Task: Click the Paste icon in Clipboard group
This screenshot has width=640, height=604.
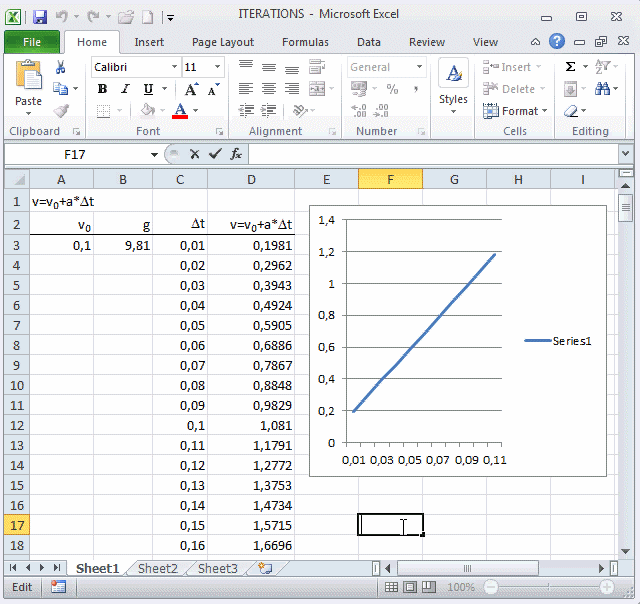Action: pos(29,82)
